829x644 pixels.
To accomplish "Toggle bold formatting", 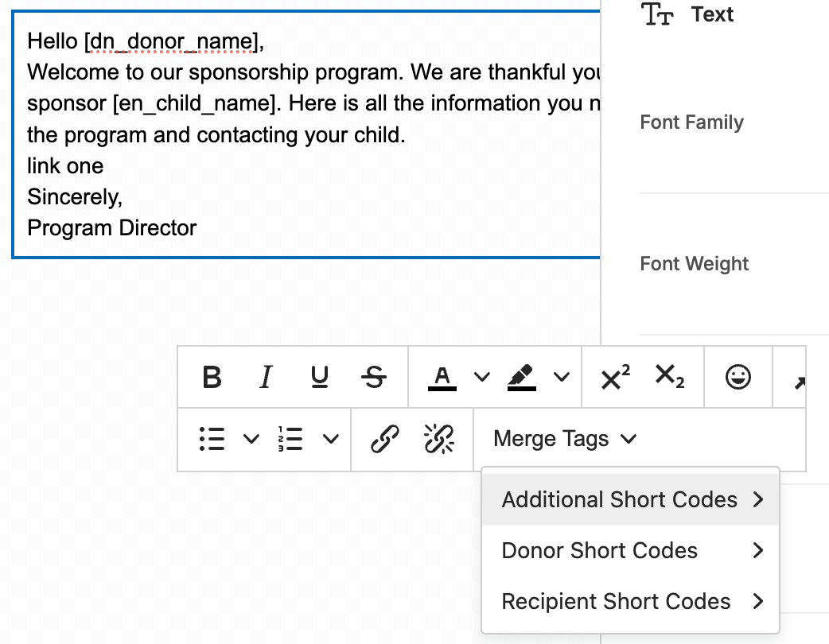I will 212,377.
